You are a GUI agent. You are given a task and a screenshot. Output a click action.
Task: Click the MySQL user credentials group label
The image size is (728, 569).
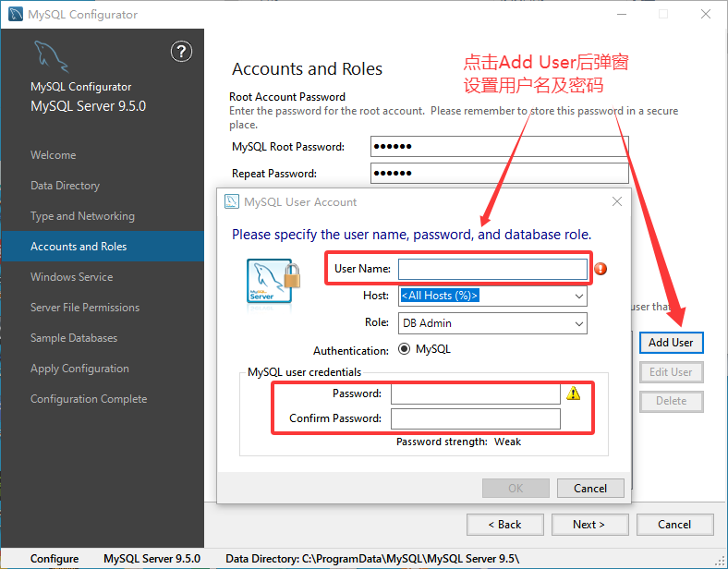(304, 372)
